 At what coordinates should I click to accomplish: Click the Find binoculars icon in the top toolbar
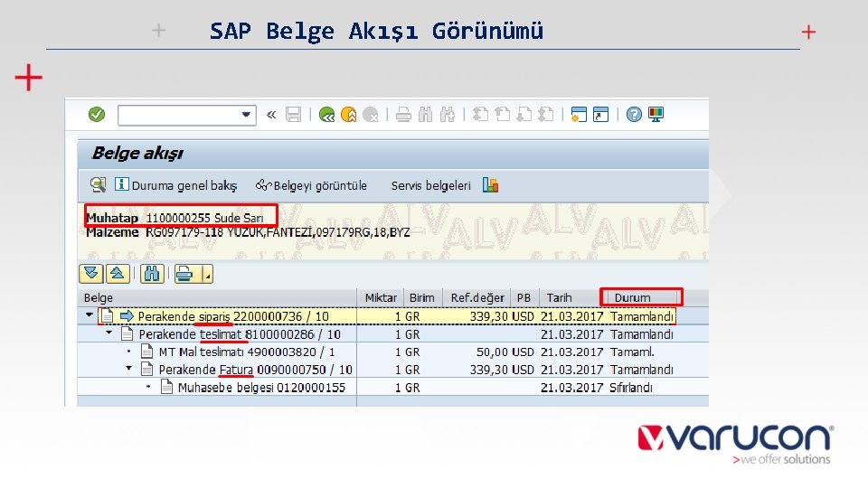pos(425,115)
